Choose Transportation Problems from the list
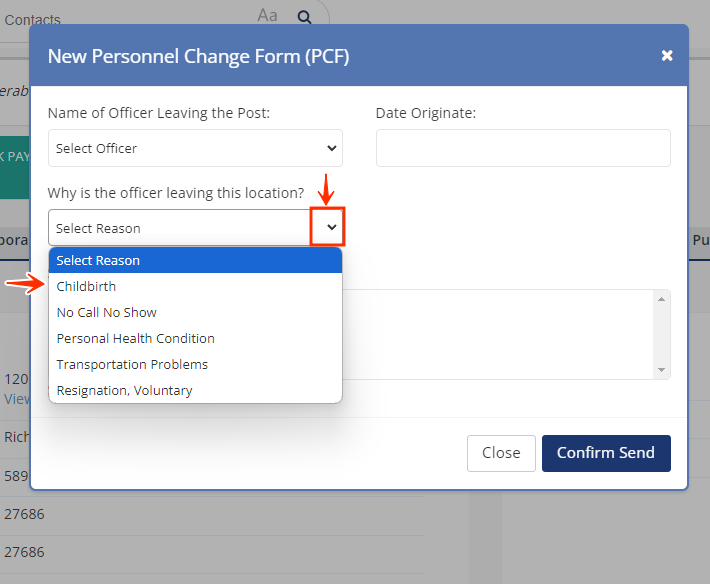 point(195,364)
